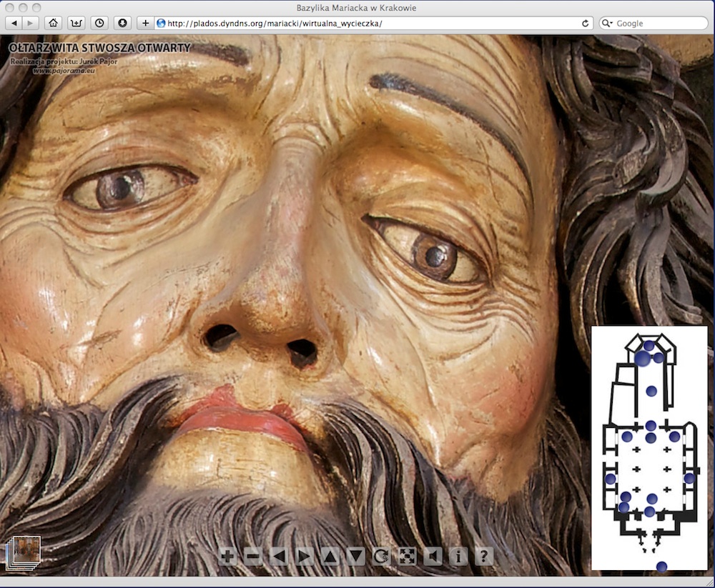The image size is (715, 588).
Task: Pan the panorama right with arrow
Action: pos(305,557)
